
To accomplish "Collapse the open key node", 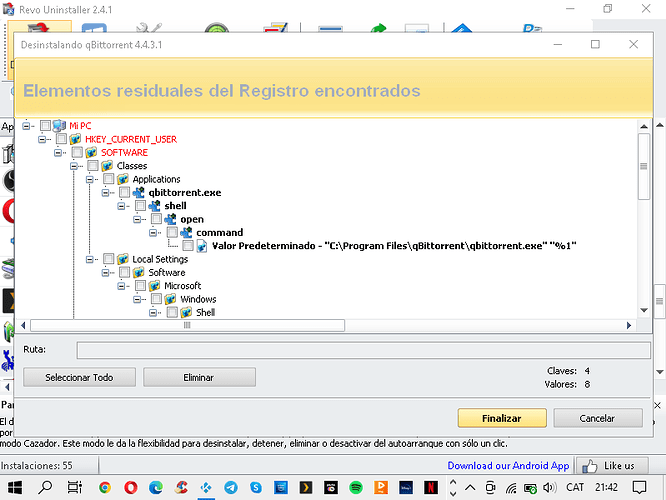I will (x=137, y=219).
